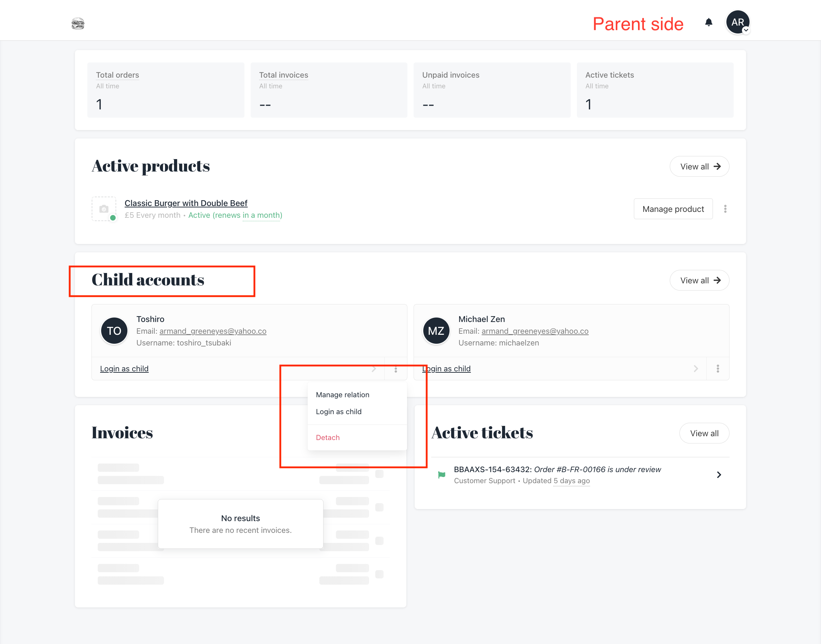Click 'Login as child' for Michael Zen account
The height and width of the screenshot is (644, 821).
446,368
